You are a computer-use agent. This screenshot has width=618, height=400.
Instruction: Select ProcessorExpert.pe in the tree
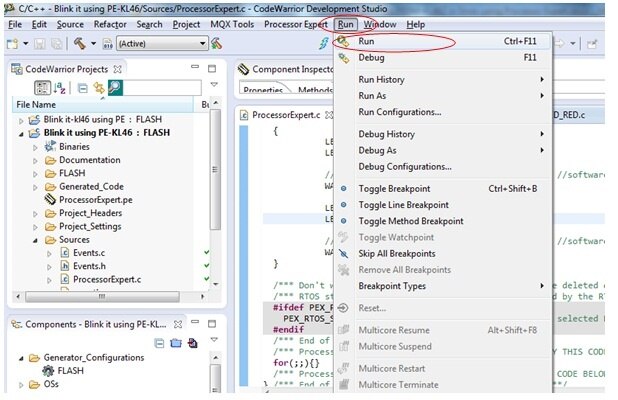(x=95, y=200)
